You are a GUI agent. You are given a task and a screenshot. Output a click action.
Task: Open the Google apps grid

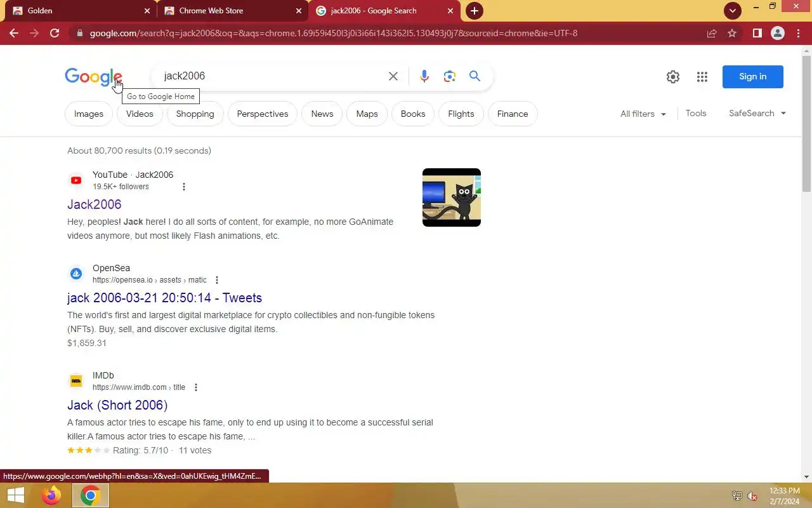tap(702, 77)
